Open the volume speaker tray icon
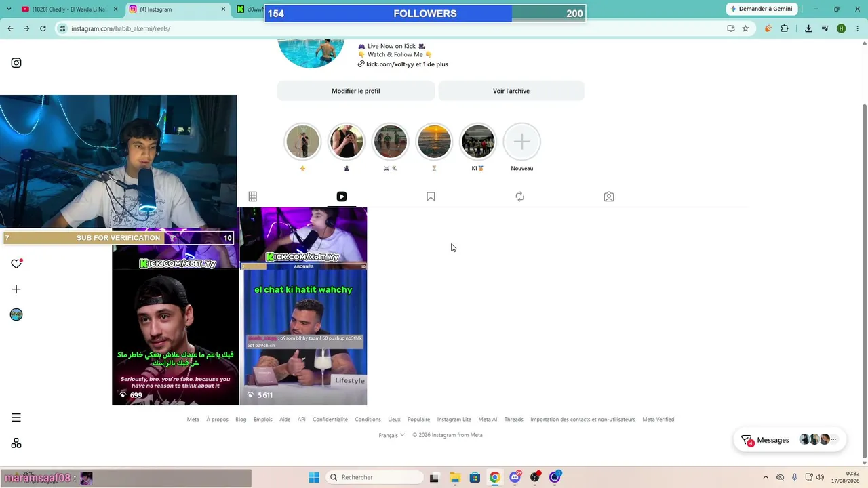The image size is (868, 488). pyautogui.click(x=820, y=477)
